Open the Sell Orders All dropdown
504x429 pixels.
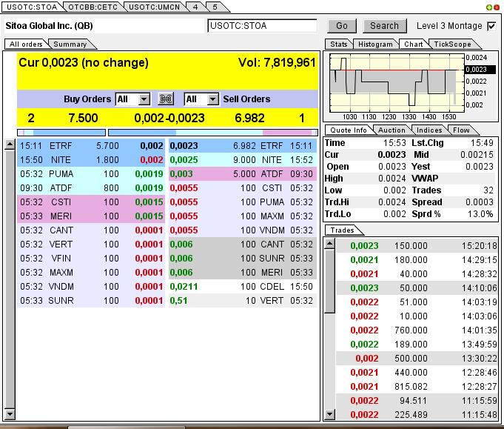click(x=201, y=99)
